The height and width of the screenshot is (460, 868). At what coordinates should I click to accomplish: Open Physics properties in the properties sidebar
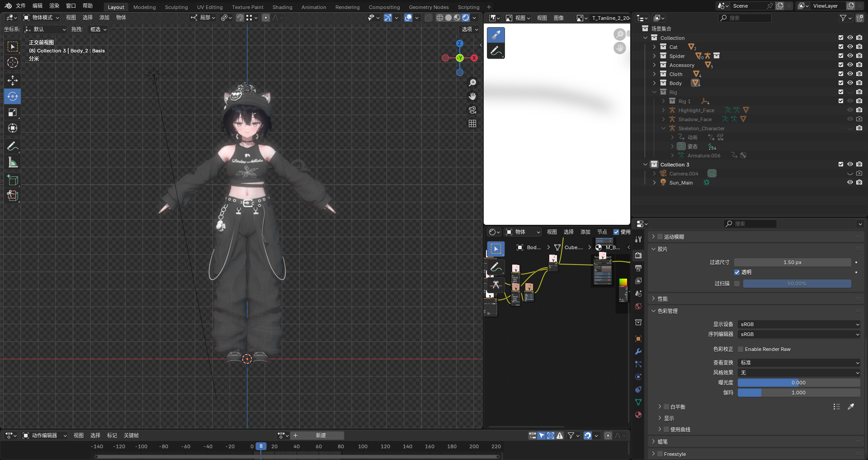[x=638, y=377]
